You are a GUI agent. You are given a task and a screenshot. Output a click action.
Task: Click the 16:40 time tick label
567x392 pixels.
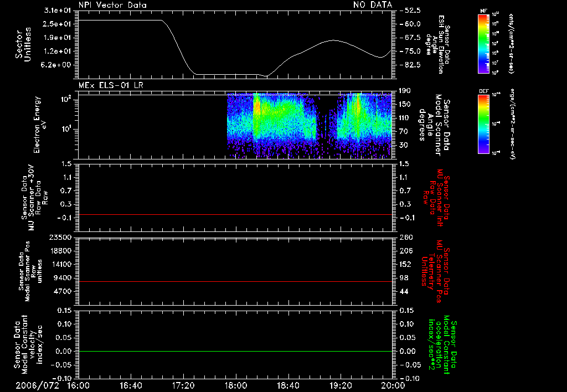(131, 385)
